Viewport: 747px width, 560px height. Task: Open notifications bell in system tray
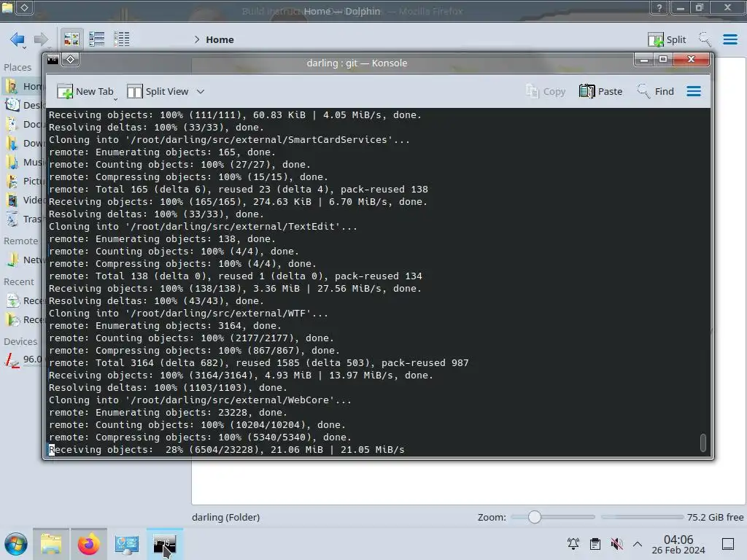573,544
